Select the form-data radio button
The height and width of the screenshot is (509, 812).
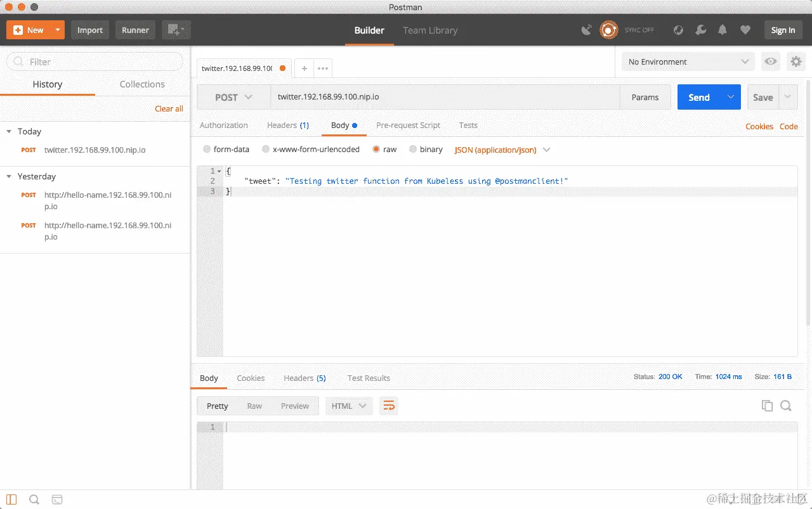coord(207,150)
